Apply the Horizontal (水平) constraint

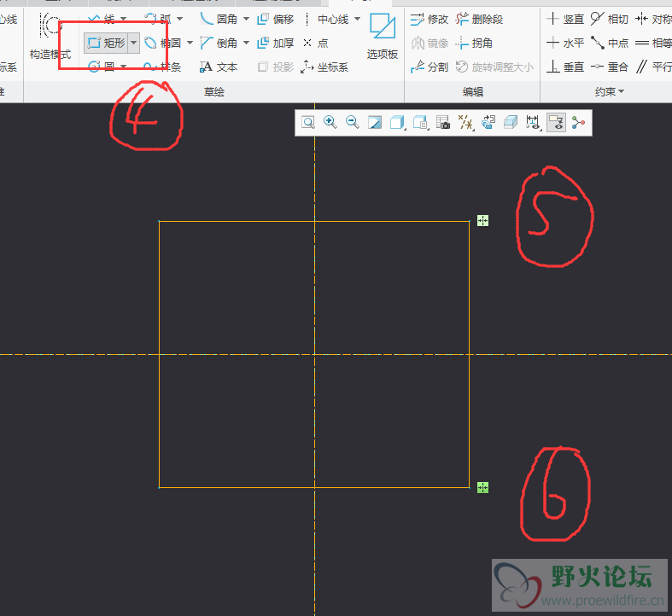coord(565,43)
